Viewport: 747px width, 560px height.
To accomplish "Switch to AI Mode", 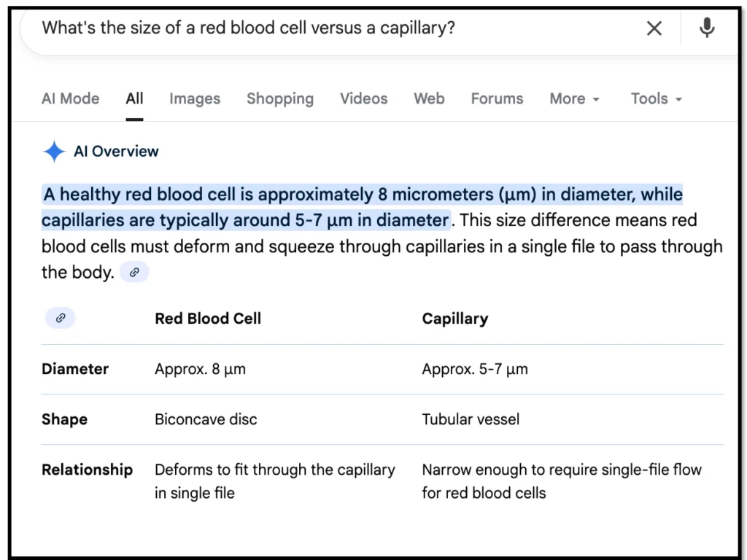I will [x=70, y=98].
